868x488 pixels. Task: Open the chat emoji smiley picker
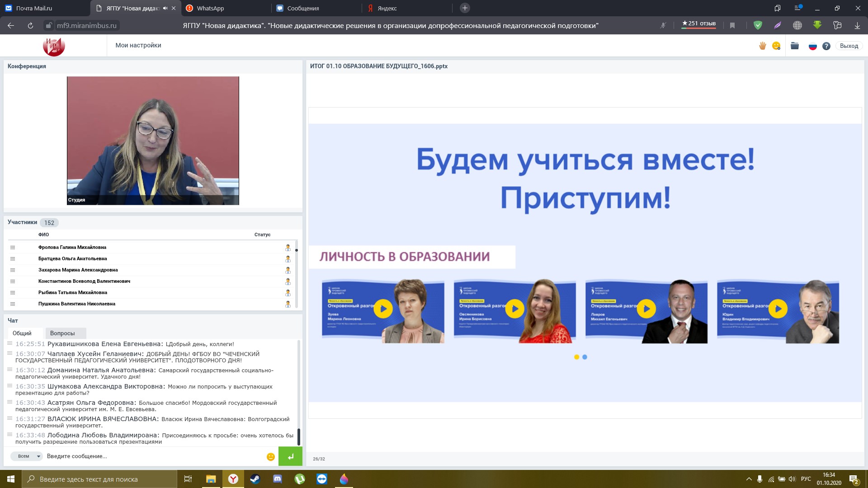271,456
